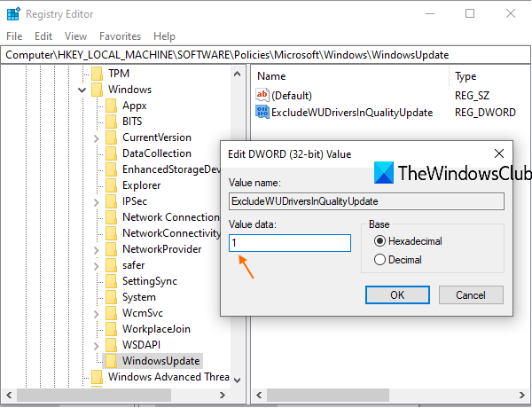Screen dimensions: 532x408
Task: Click the registry path address bar
Action: (x=266, y=55)
